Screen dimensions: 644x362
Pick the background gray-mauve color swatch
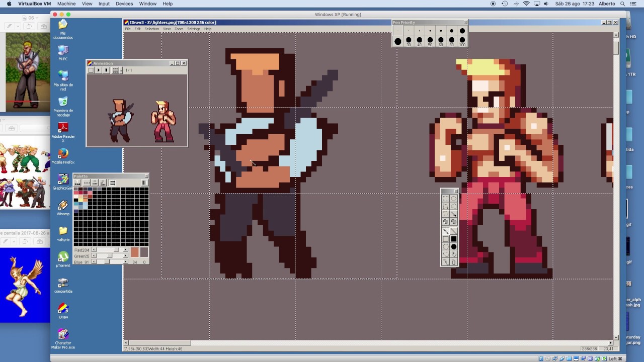144,252
